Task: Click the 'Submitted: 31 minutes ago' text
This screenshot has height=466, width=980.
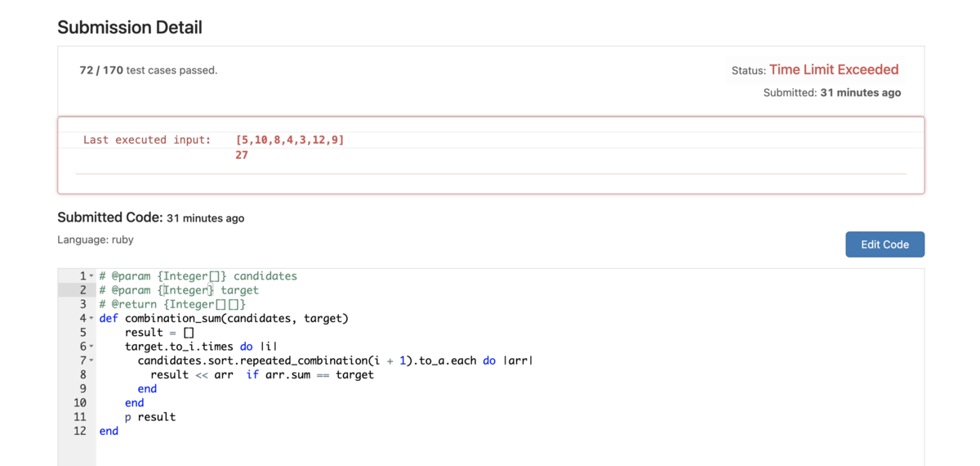Action: (x=832, y=92)
